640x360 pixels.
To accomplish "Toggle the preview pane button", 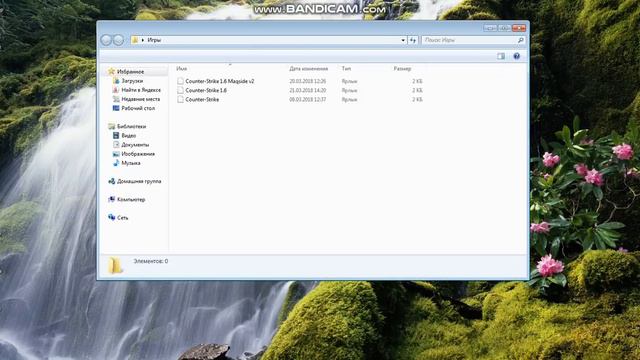I will point(501,56).
